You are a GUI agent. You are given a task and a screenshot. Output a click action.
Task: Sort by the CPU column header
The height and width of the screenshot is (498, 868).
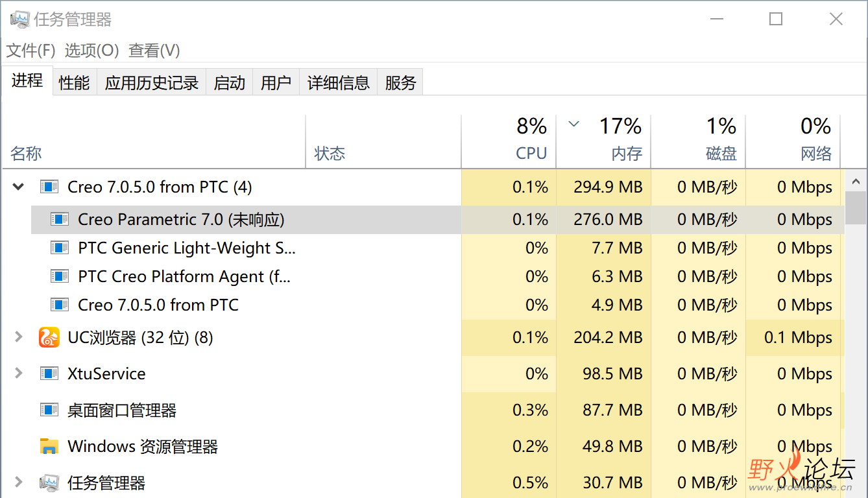coord(509,141)
